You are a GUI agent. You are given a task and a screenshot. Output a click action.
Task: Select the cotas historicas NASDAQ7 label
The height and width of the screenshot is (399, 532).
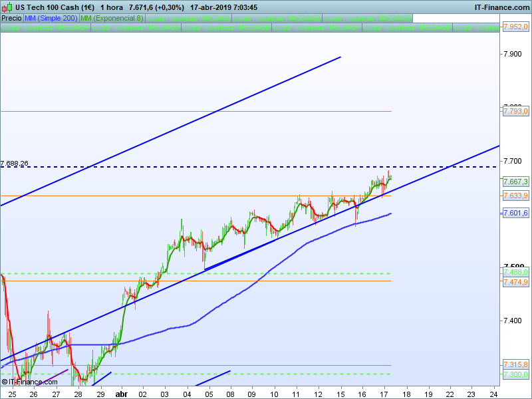[317, 27]
